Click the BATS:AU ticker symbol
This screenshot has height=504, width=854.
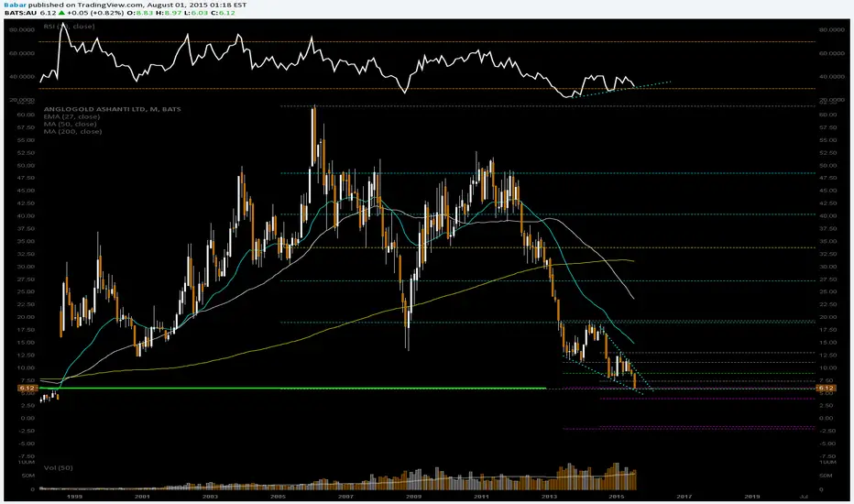click(x=20, y=13)
